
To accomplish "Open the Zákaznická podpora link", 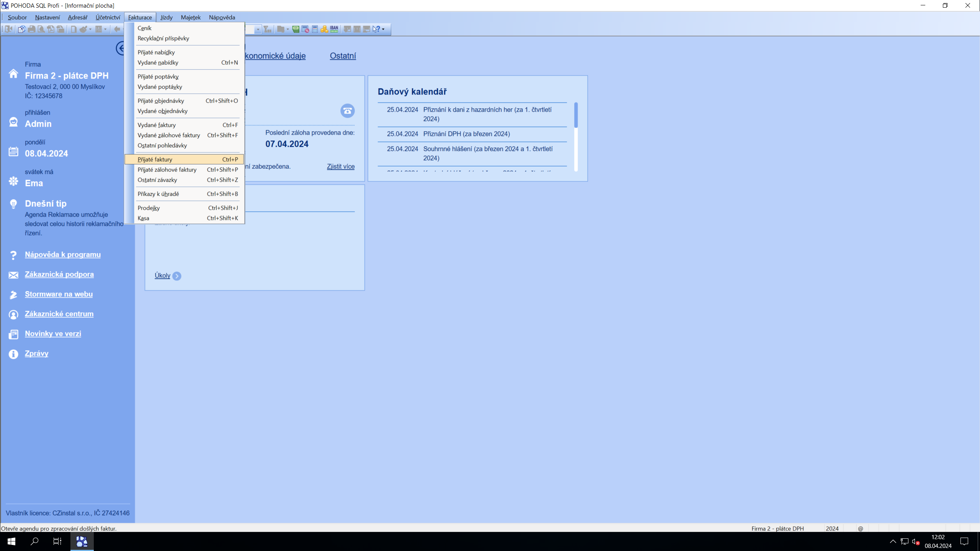I will 59,274.
